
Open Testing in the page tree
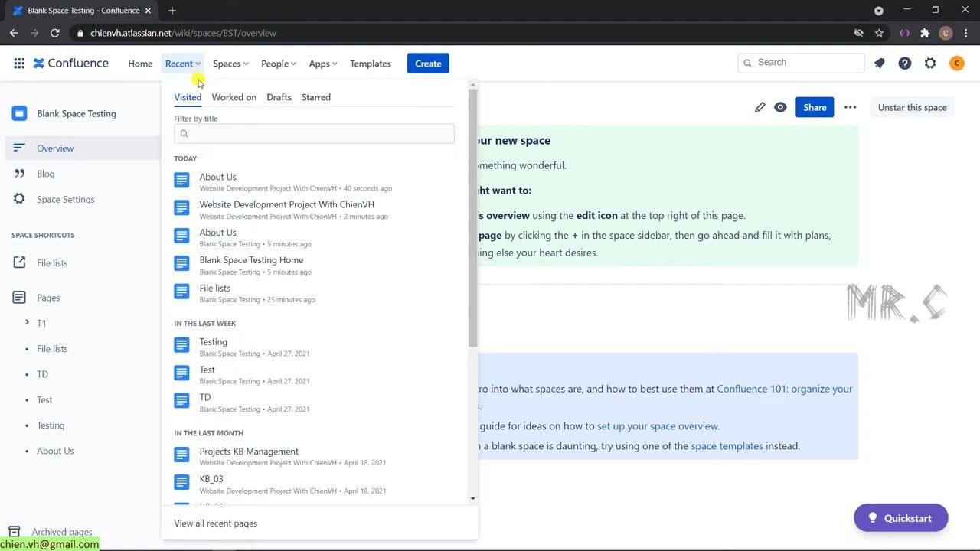[51, 425]
